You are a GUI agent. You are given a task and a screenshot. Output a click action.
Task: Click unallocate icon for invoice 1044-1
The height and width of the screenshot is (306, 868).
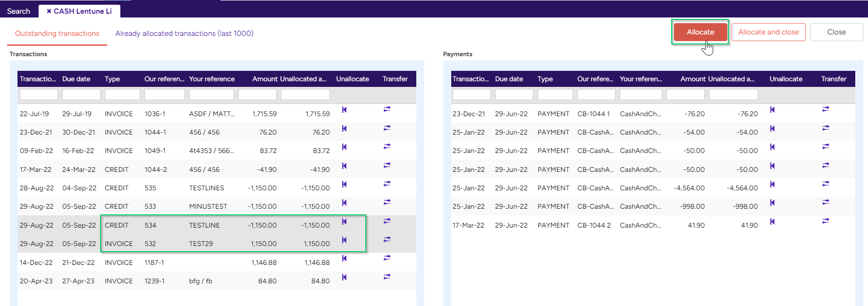tap(344, 128)
